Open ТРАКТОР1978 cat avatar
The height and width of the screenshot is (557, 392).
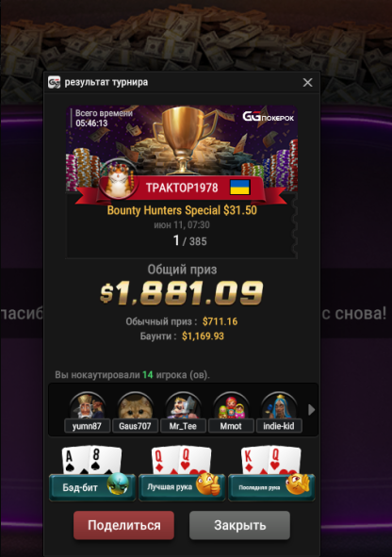click(120, 181)
